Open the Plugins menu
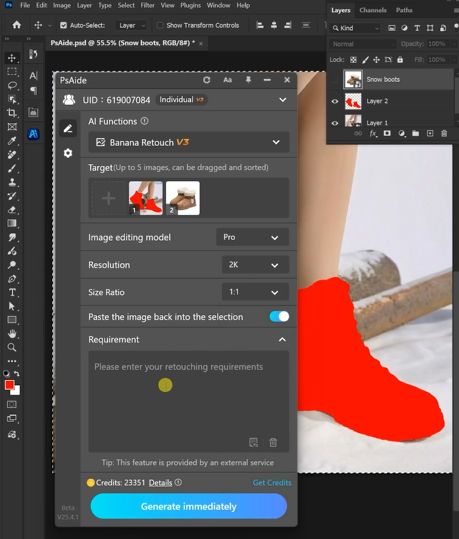 [190, 6]
